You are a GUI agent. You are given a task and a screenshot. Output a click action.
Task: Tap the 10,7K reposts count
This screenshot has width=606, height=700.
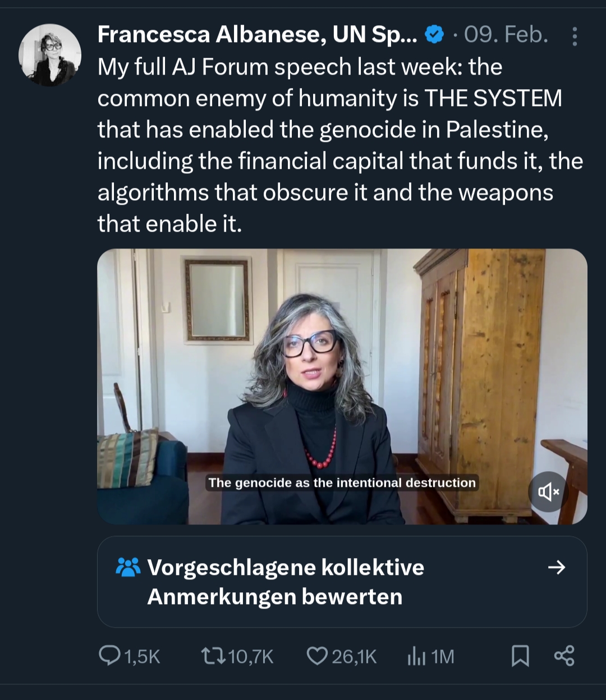click(x=251, y=656)
